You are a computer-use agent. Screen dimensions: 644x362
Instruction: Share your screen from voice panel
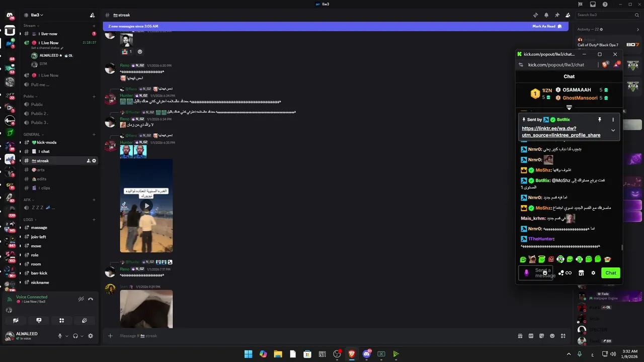(x=39, y=320)
